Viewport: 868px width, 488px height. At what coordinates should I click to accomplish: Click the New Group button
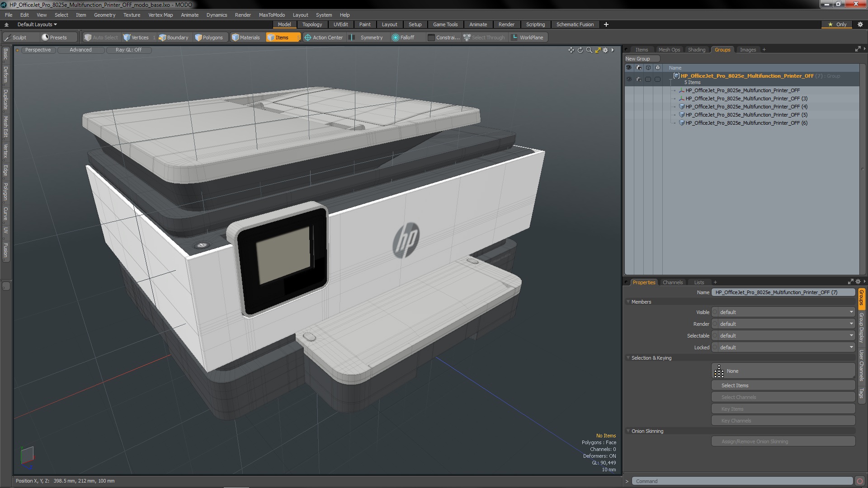642,59
